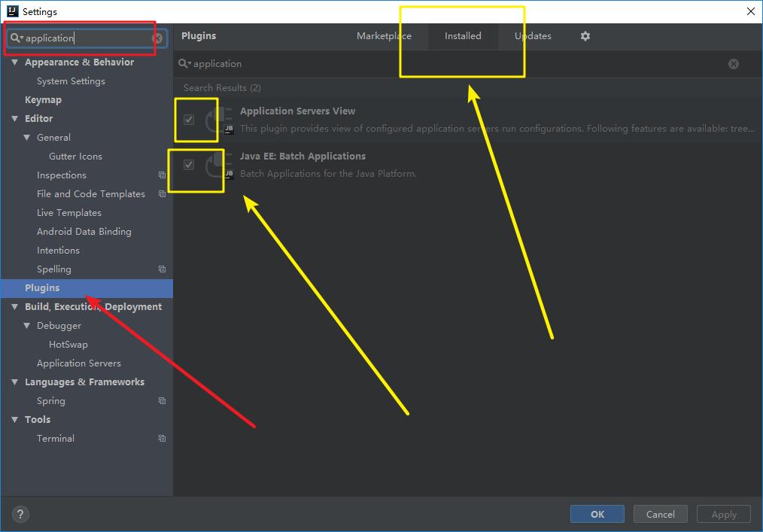Switch to the Updates tab

(533, 36)
